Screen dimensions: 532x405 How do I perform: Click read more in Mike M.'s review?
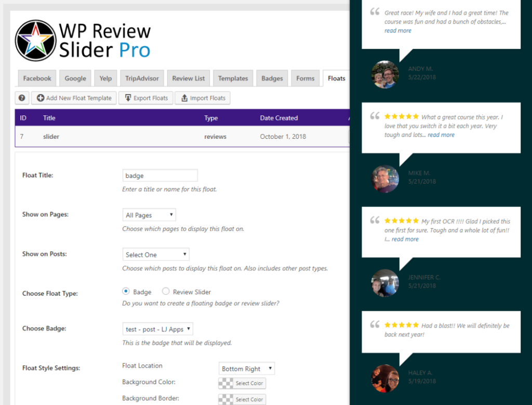(x=441, y=135)
